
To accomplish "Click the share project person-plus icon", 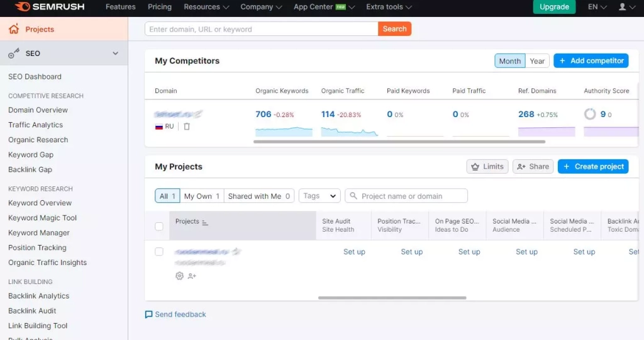I will [x=192, y=276].
